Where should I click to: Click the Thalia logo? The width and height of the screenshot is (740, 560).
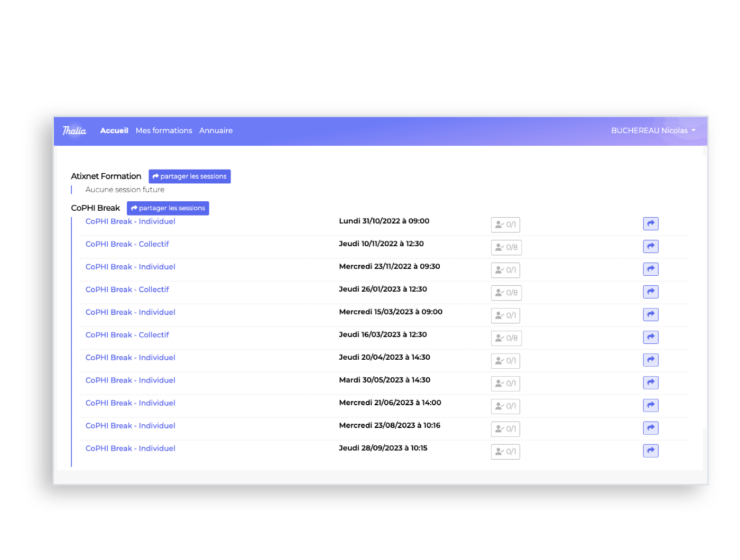(x=74, y=130)
